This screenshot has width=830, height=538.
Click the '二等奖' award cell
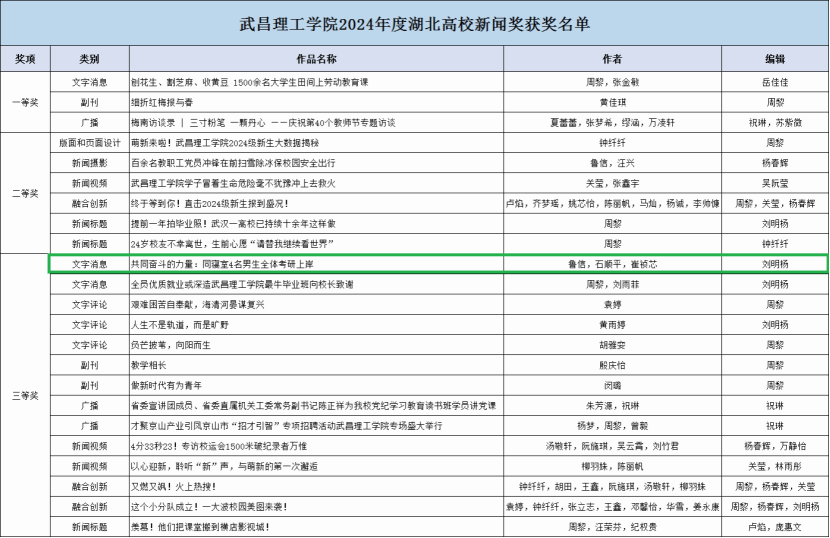click(x=25, y=193)
